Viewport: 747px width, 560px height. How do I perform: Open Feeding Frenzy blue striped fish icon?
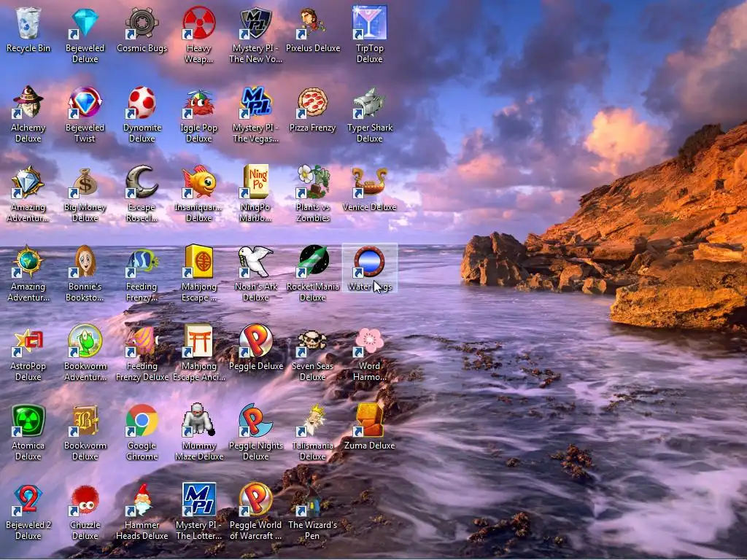pos(142,262)
